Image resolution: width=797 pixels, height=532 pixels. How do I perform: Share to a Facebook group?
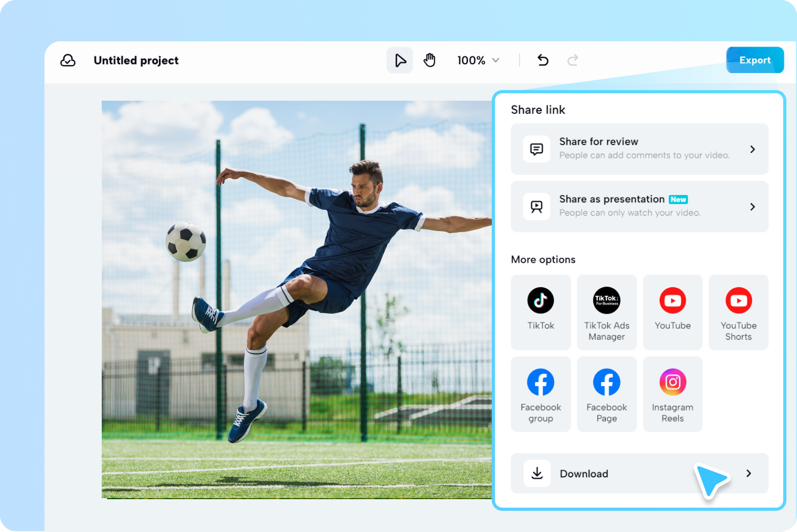[x=541, y=394]
